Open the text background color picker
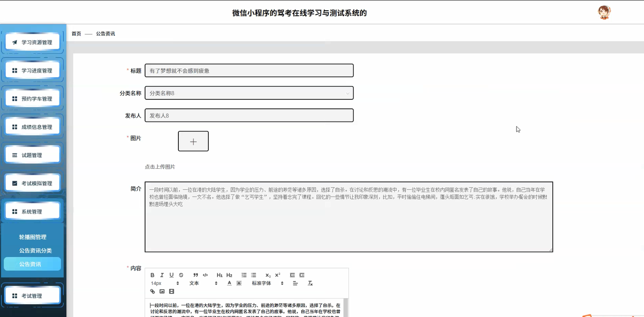644x317 pixels. coord(239,283)
